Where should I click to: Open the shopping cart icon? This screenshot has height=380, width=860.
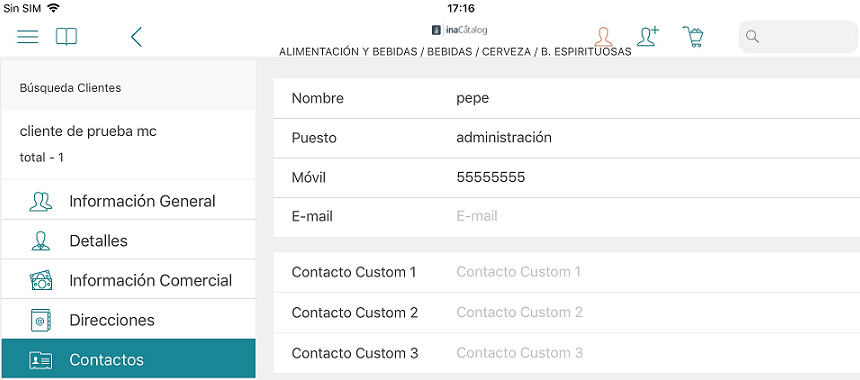[x=693, y=36]
